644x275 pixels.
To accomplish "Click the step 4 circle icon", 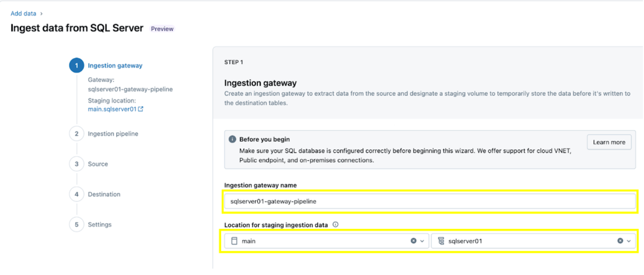I will point(76,194).
